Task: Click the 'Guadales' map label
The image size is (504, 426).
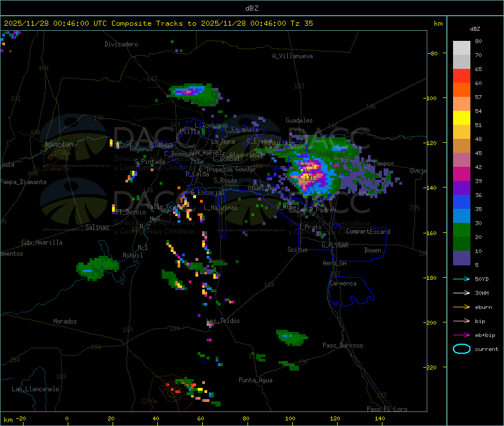Action: pyautogui.click(x=299, y=120)
